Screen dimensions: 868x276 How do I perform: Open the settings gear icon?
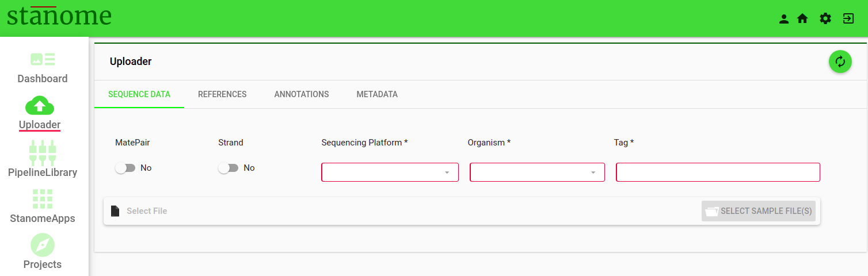coord(825,19)
